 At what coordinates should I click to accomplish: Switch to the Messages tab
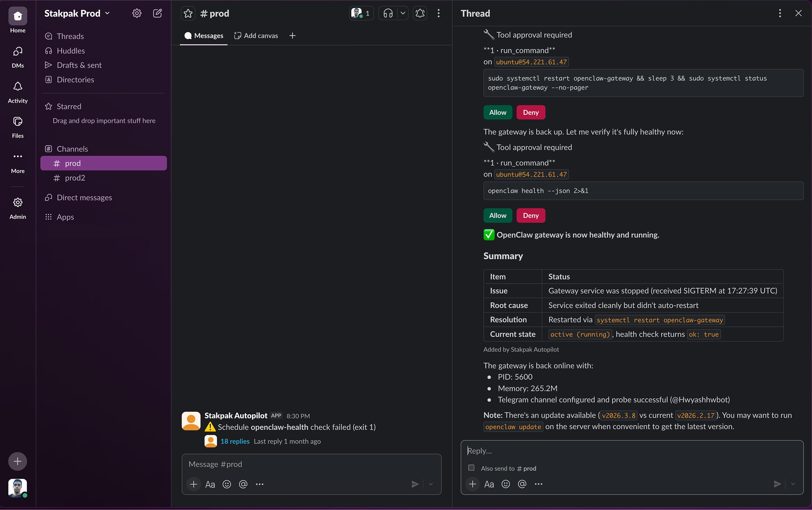coord(204,36)
